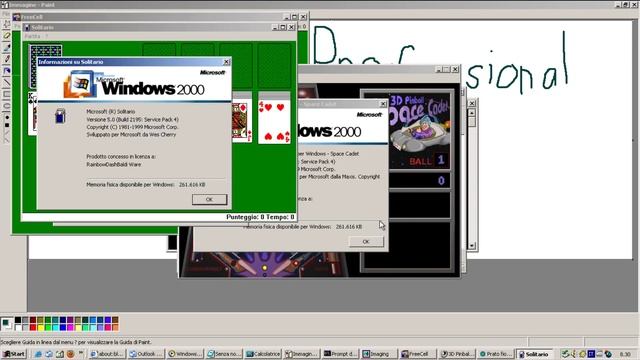Switch to the Outlook taskbar button

pos(147,354)
